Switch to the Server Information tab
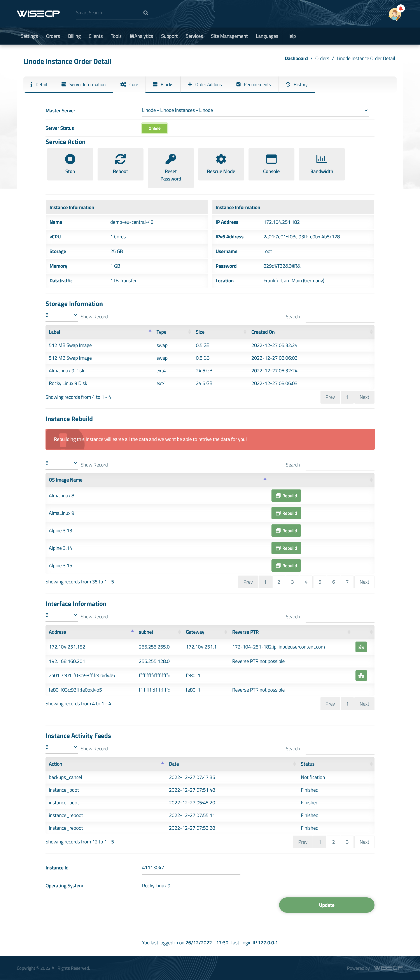 (x=83, y=85)
